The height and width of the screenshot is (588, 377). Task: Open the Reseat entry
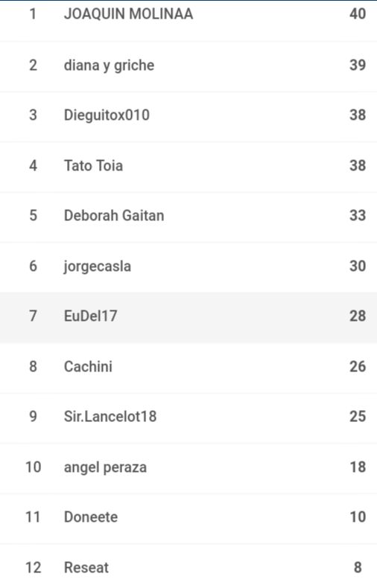click(x=188, y=566)
